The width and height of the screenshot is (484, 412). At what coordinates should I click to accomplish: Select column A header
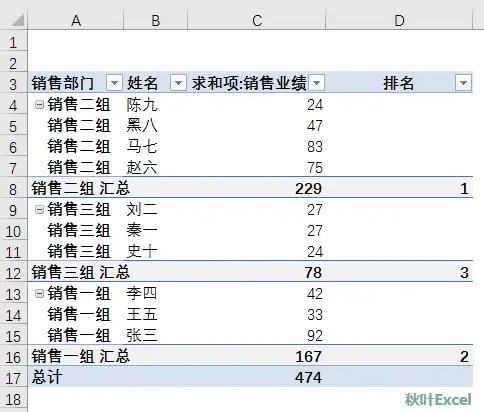tap(76, 21)
